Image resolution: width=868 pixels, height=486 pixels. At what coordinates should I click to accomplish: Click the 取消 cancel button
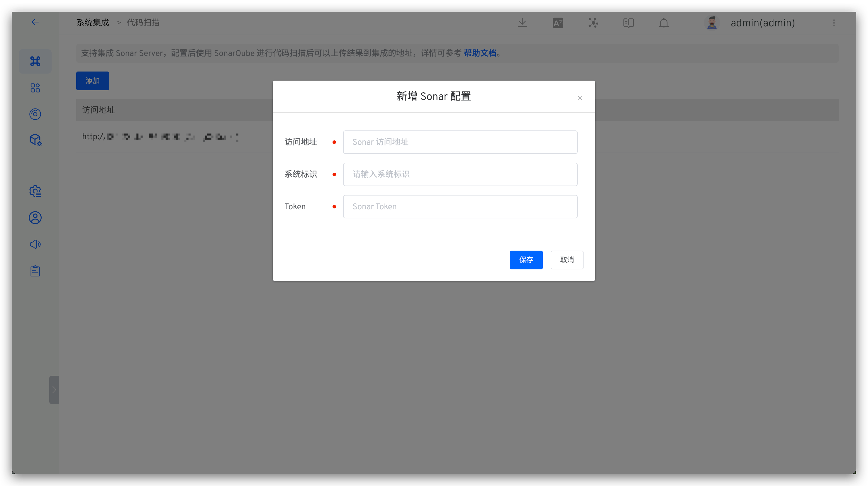[x=567, y=260]
